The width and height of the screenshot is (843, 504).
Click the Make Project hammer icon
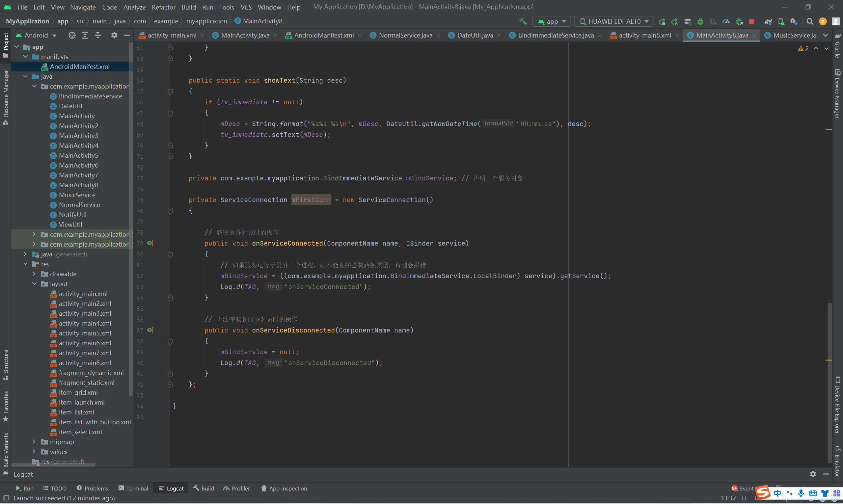[523, 21]
